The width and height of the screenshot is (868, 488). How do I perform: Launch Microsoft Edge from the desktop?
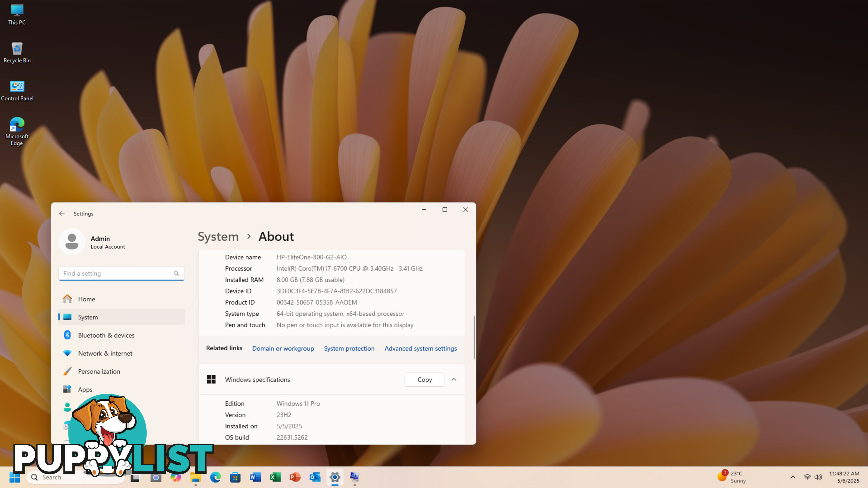[17, 131]
